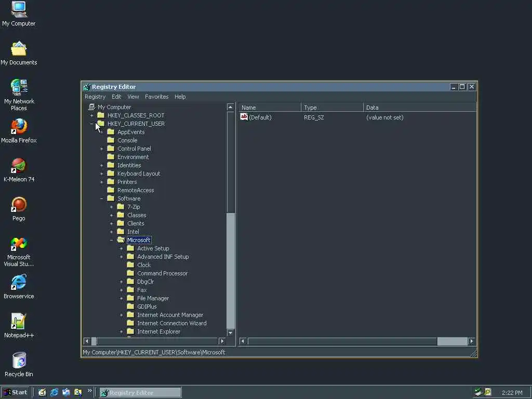Viewport: 532px width, 399px height.
Task: Open the Registry menu
Action: (x=95, y=97)
